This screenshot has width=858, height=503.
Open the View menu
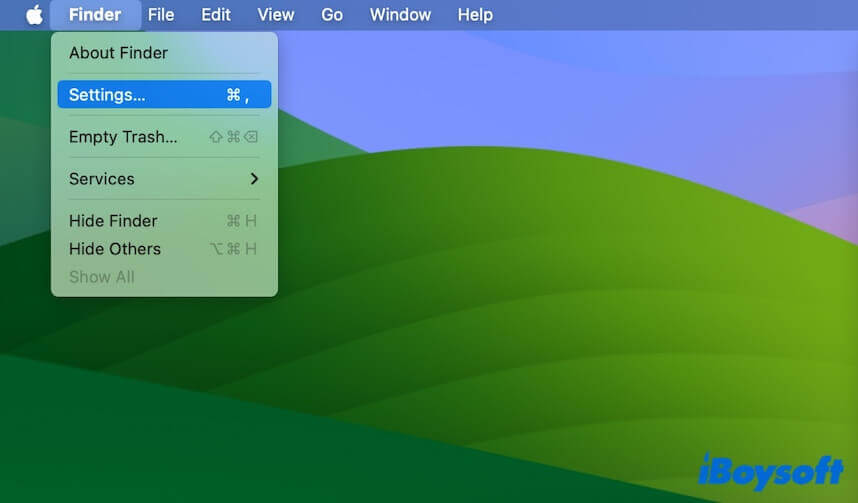point(276,15)
